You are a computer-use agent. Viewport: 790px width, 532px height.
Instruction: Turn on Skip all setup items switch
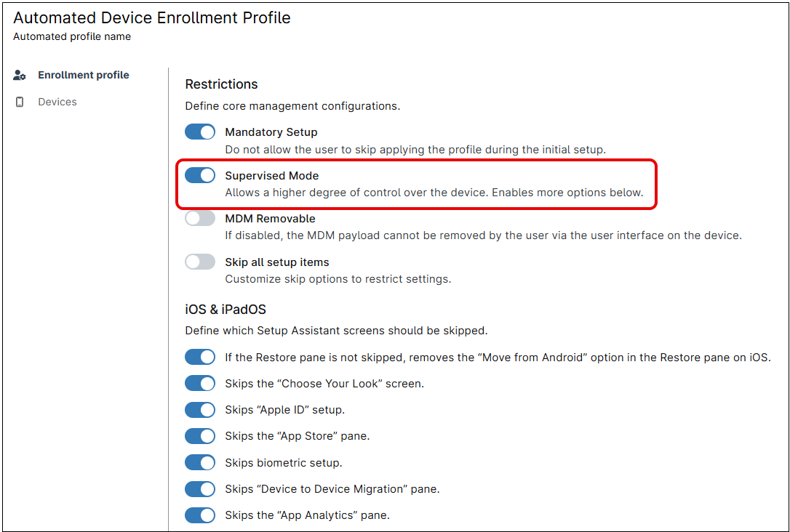(200, 262)
